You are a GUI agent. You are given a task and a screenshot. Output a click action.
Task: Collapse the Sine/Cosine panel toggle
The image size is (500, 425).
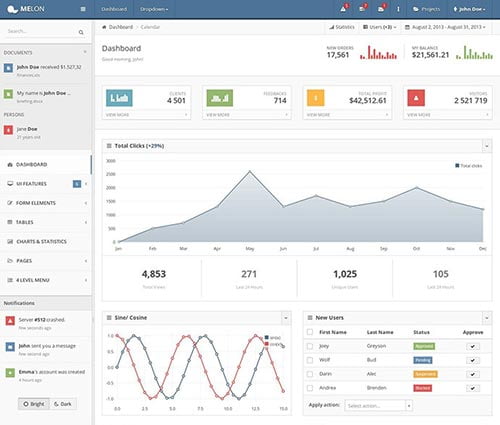[x=286, y=318]
